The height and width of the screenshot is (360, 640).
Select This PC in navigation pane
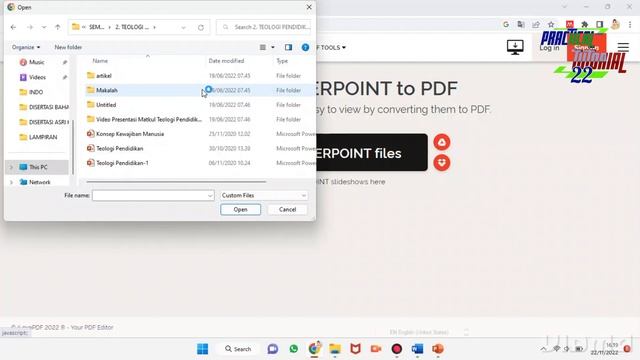pos(38,167)
